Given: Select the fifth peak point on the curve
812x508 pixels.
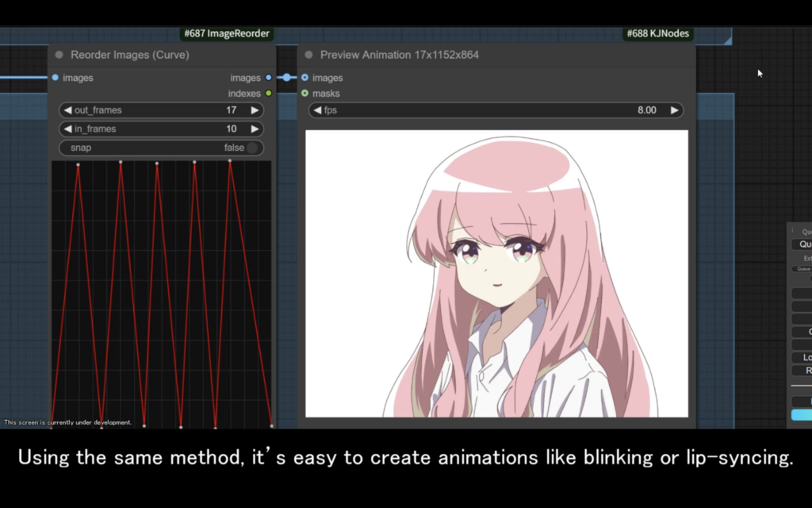Looking at the screenshot, I should (230, 161).
